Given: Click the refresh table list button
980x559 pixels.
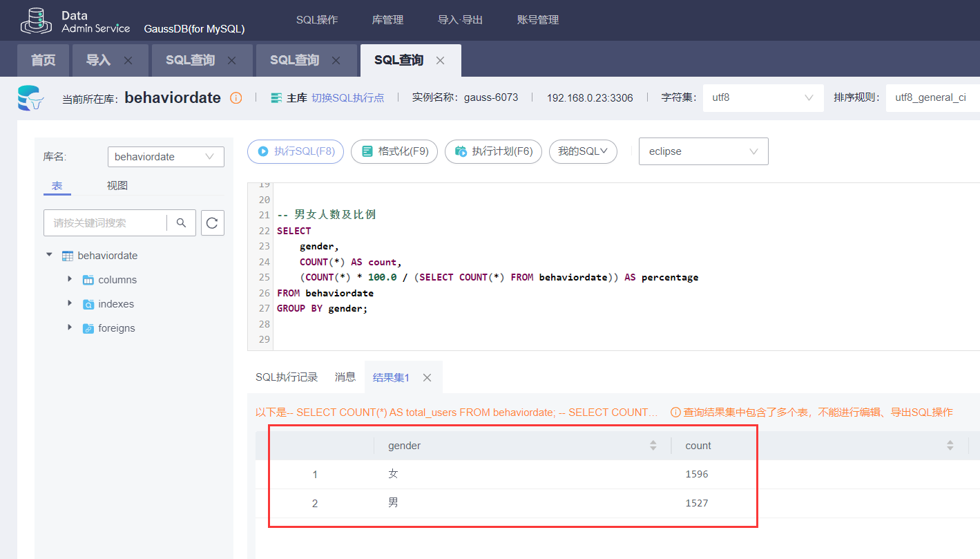Looking at the screenshot, I should pyautogui.click(x=213, y=222).
